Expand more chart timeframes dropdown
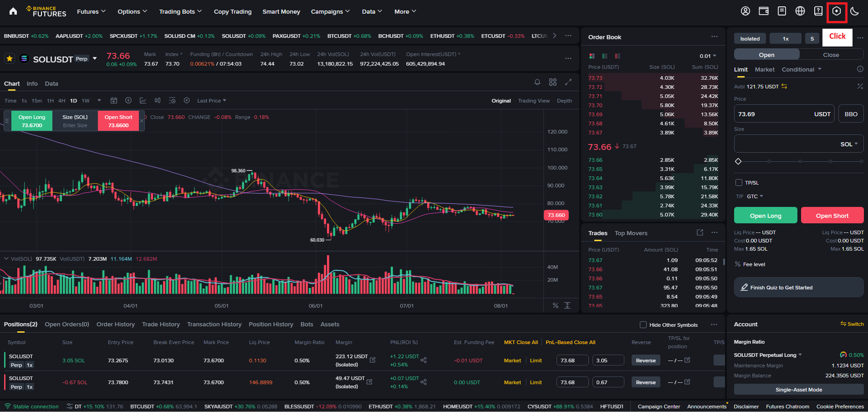 click(x=99, y=100)
